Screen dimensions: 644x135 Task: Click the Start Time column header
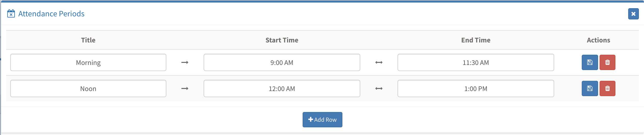(282, 40)
